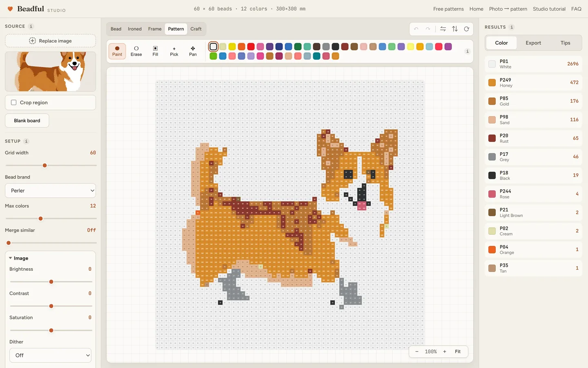Switch to the Ironed view tab
Viewport: 588px width, 368px height.
tap(135, 29)
